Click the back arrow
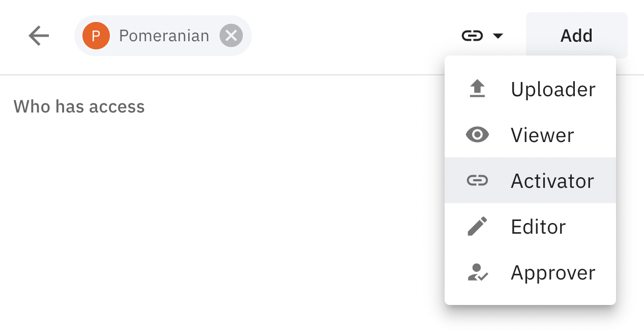 pos(39,36)
